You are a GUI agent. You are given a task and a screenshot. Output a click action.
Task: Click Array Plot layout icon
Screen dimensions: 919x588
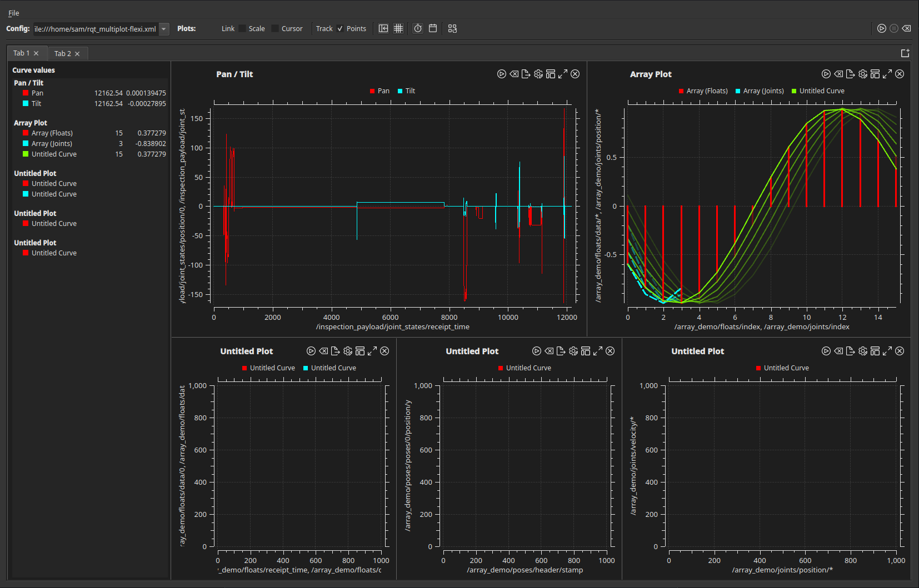[x=875, y=74]
